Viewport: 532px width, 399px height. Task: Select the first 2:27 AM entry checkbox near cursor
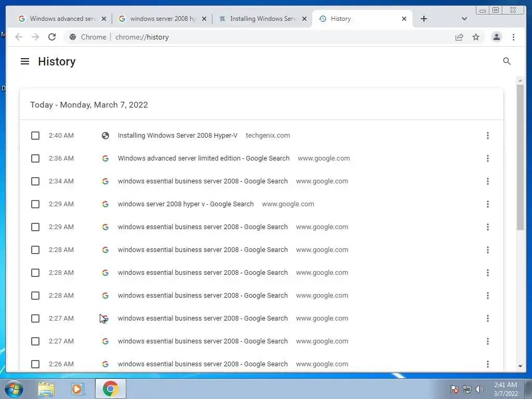(x=35, y=318)
